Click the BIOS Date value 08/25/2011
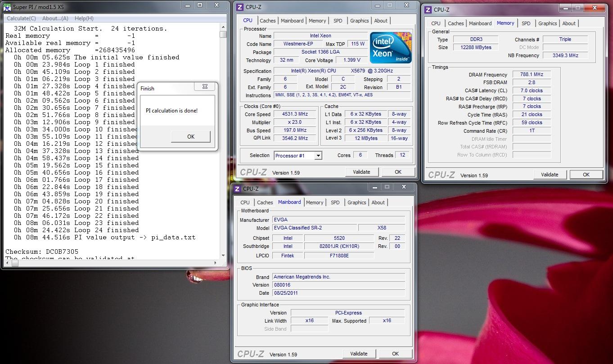 pos(338,293)
